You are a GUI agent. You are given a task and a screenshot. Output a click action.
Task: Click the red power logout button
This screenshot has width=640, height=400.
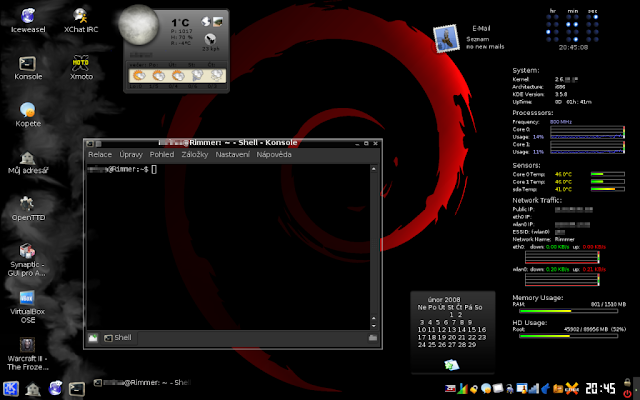tap(627, 394)
